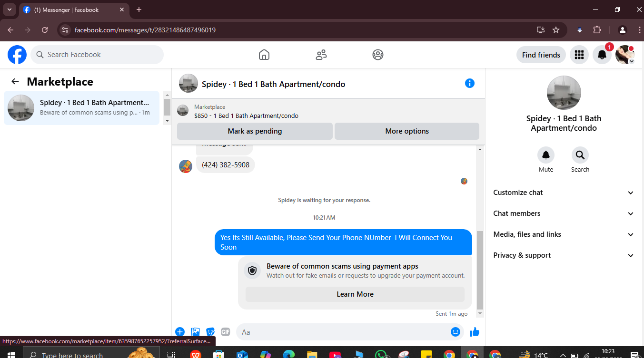The width and height of the screenshot is (644, 358).
Task: Open the Facebook menu grid icon
Action: [x=579, y=55]
